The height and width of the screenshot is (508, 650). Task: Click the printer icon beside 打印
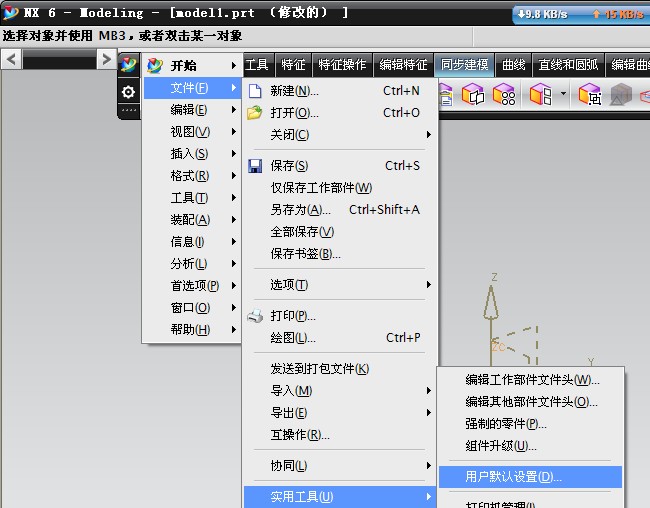coord(255,316)
